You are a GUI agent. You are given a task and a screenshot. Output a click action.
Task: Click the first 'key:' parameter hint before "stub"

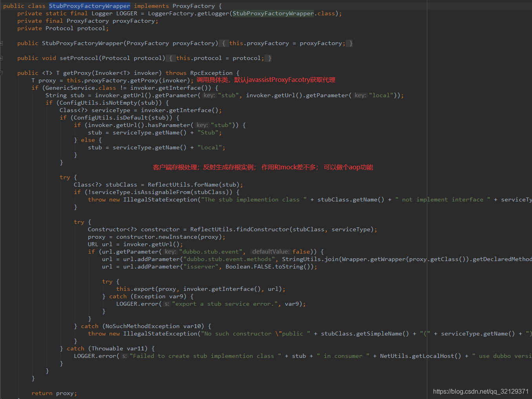pyautogui.click(x=209, y=95)
